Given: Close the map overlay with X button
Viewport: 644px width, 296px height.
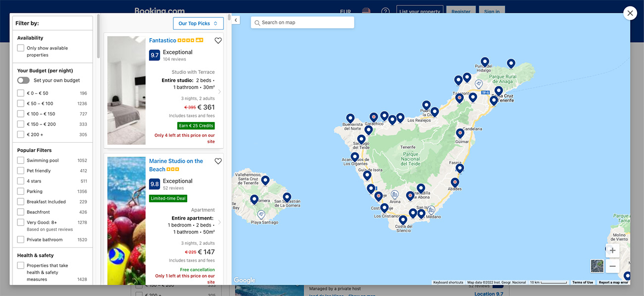Looking at the screenshot, I should [x=630, y=13].
